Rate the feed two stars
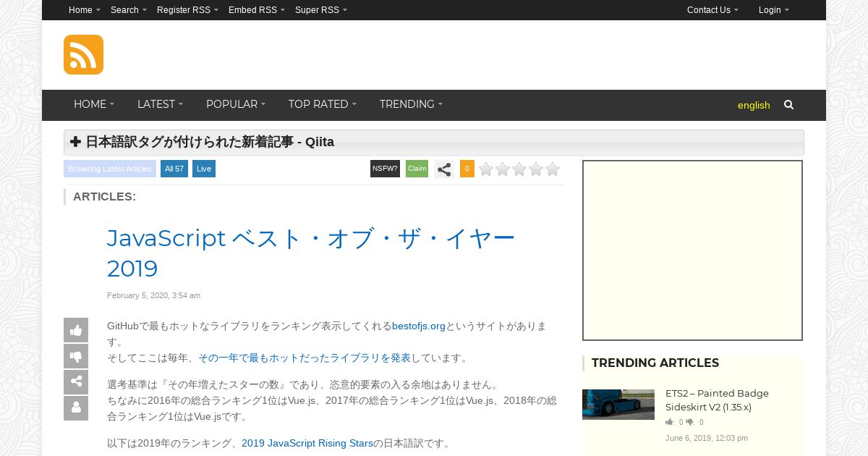 click(x=503, y=169)
